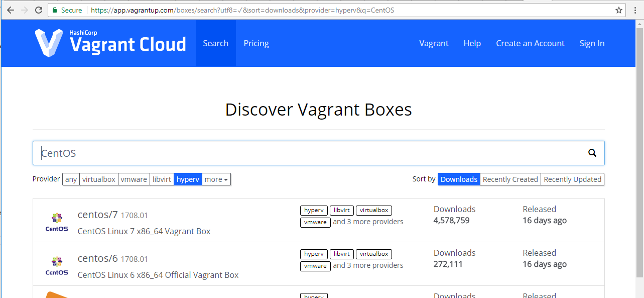Click hyperv tag on centos/7 row
The image size is (644, 298).
click(314, 211)
